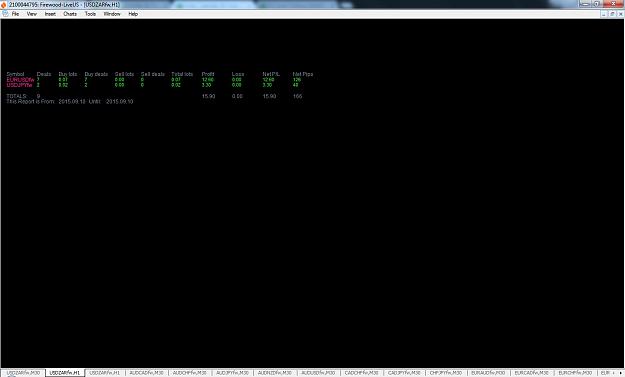Minimize the inner chart window
Screen dimensions: 625x377
tap(604, 14)
